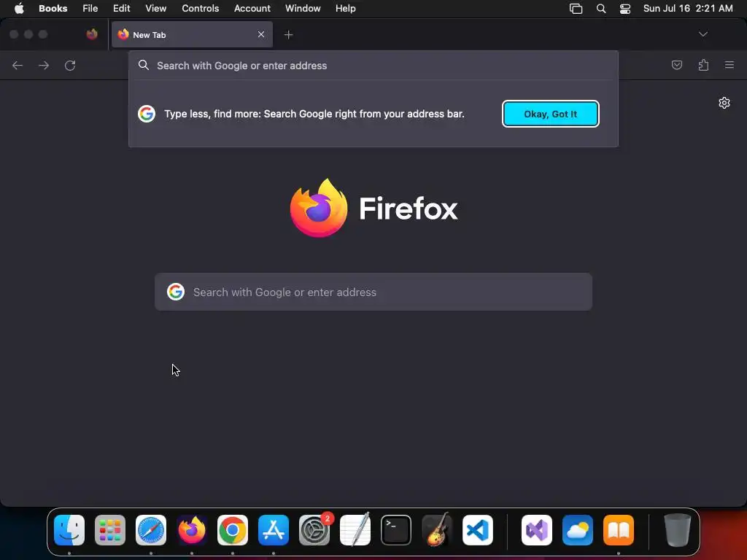Open App Store from the Dock

pyautogui.click(x=274, y=529)
